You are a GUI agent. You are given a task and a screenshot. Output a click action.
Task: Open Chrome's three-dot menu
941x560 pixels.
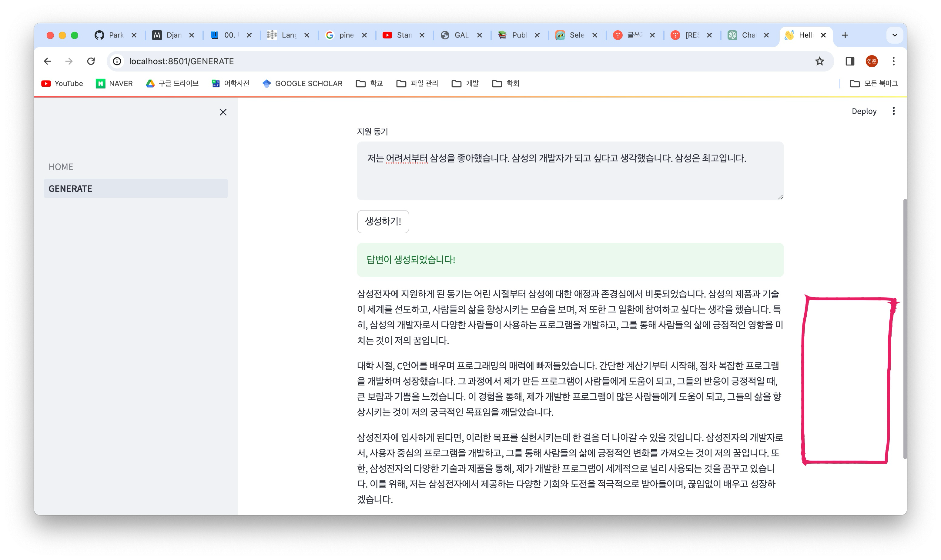(x=893, y=61)
